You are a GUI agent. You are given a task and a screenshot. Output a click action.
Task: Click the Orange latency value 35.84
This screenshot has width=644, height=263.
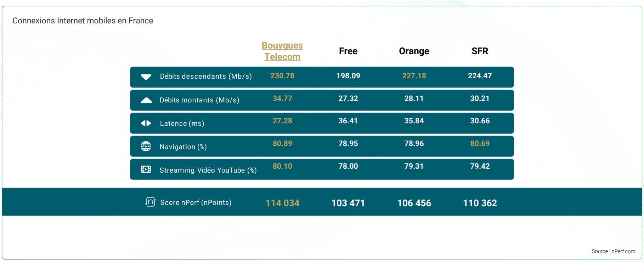(414, 121)
